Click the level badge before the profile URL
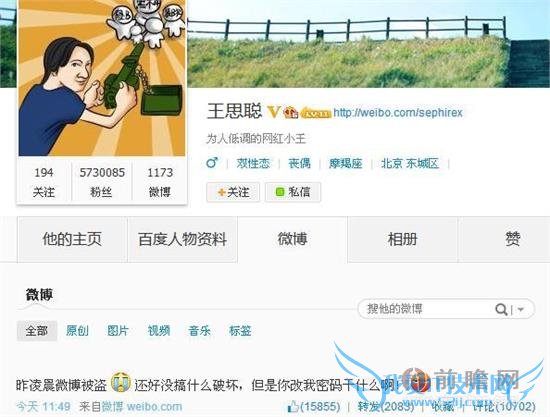 [316, 113]
